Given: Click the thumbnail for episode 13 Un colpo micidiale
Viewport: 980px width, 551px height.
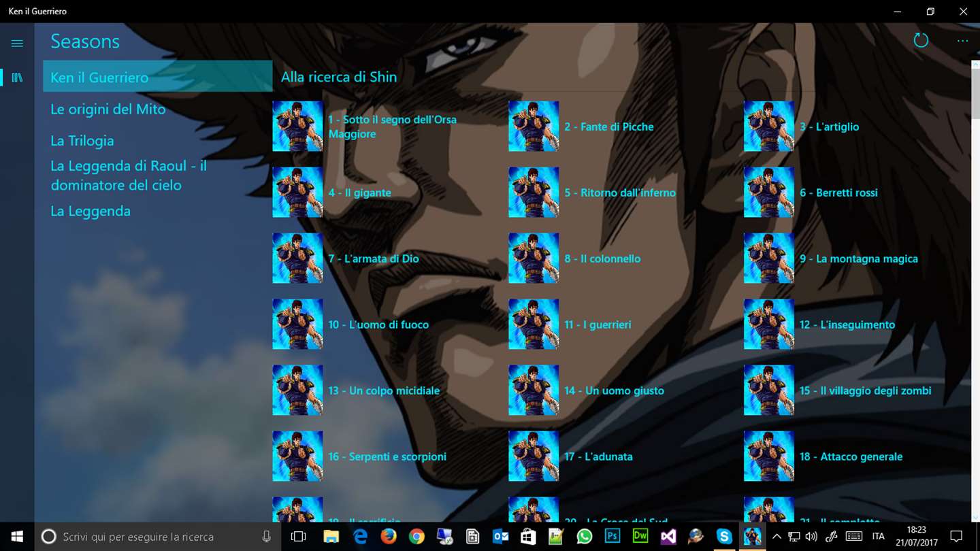Looking at the screenshot, I should pos(298,390).
